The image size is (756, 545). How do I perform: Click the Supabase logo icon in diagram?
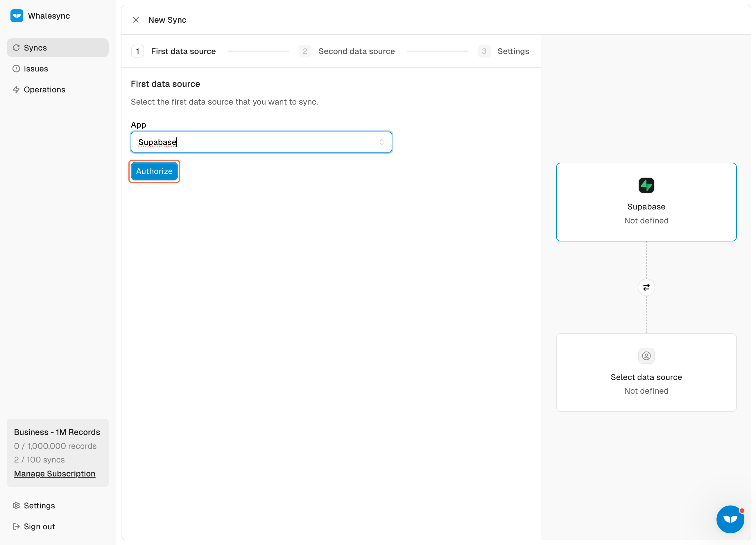(646, 185)
